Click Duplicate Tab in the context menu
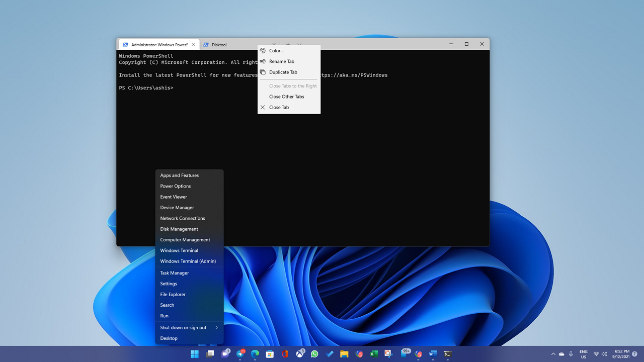Image resolution: width=644 pixels, height=362 pixels. [283, 72]
